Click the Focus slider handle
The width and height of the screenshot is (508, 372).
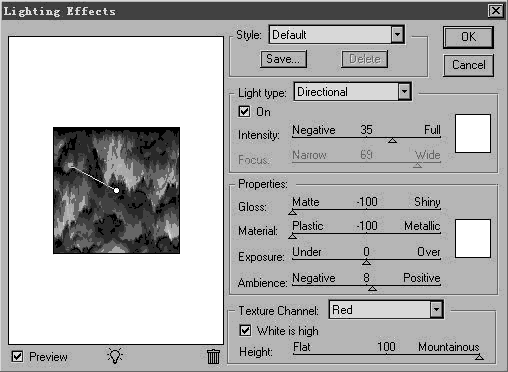pos(417,165)
